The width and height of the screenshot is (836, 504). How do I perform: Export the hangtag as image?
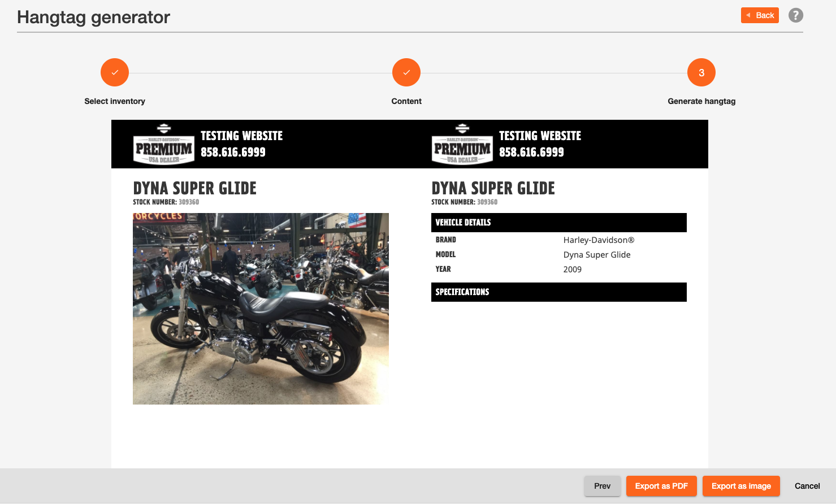(x=741, y=486)
